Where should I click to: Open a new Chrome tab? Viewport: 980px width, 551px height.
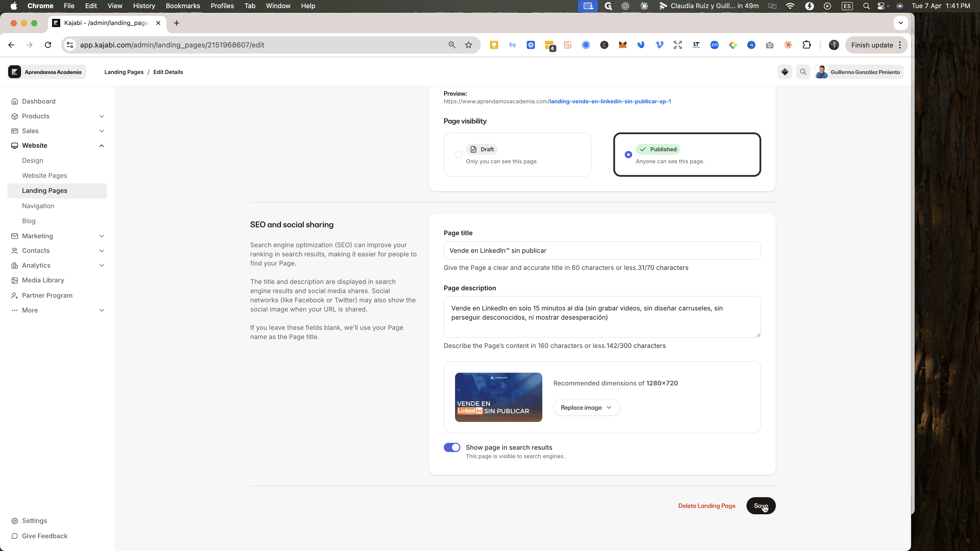pos(177,23)
